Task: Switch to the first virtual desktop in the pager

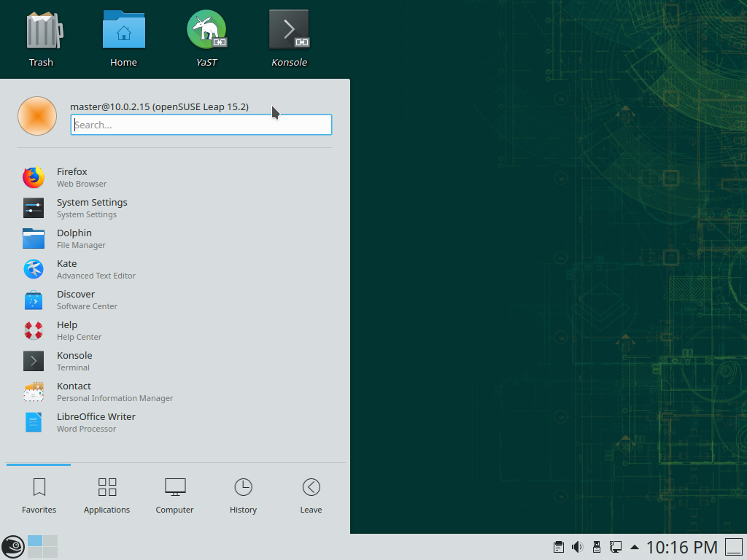Action: (35, 540)
